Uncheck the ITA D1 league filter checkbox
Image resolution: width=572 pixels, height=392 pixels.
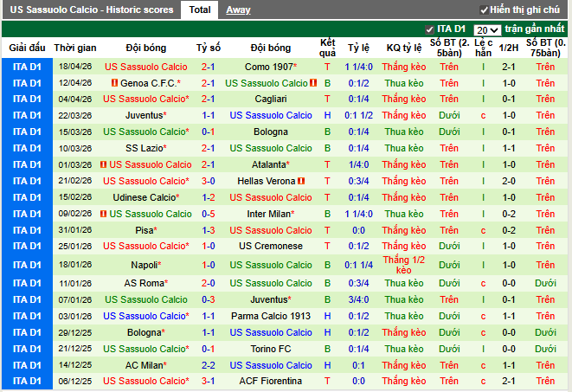[430, 30]
